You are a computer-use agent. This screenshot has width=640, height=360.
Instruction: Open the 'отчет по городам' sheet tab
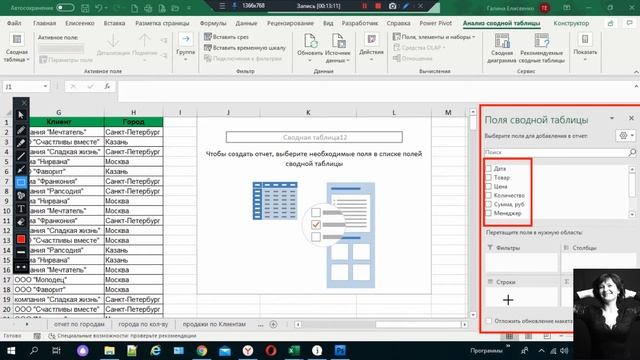pos(79,324)
